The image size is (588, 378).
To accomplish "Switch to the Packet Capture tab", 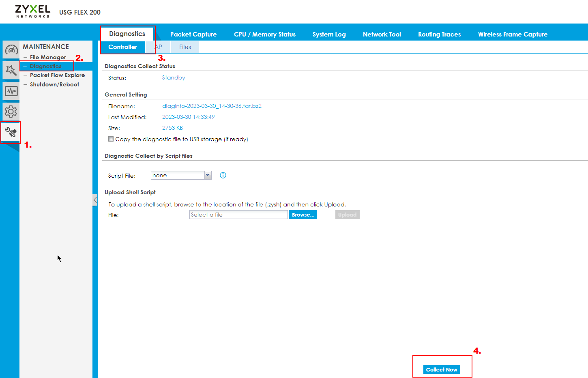I will [193, 34].
